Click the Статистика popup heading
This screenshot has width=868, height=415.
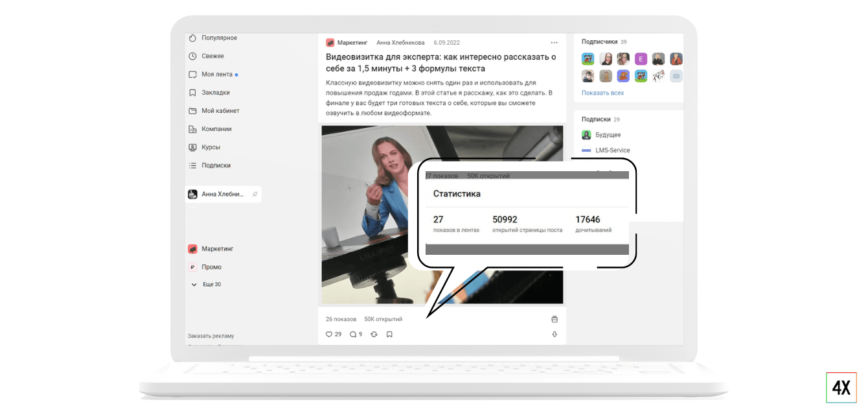pyautogui.click(x=457, y=194)
